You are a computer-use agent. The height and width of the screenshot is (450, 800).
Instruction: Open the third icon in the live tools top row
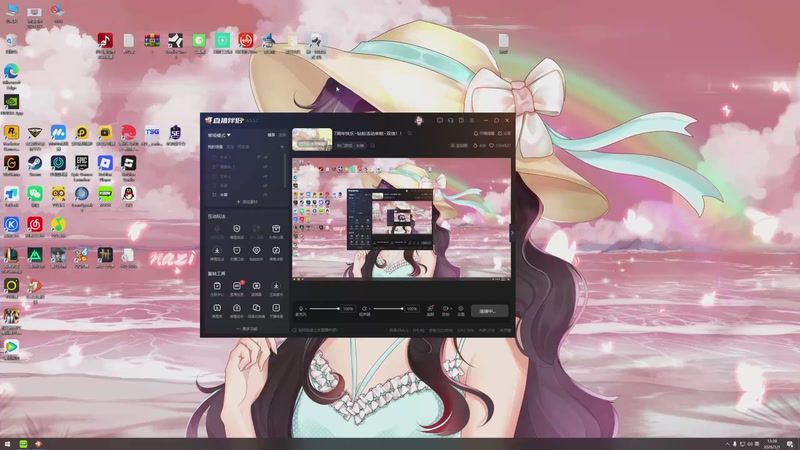[x=256, y=288]
